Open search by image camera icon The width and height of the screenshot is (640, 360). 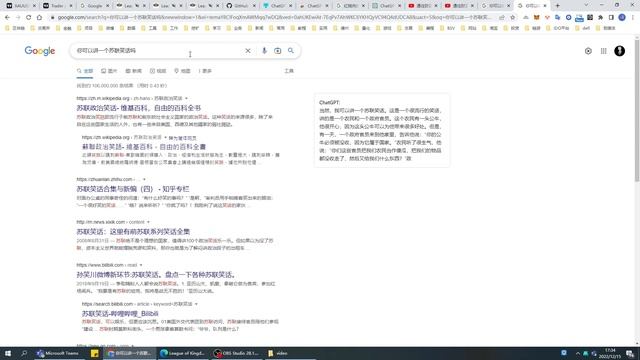pyautogui.click(x=278, y=51)
